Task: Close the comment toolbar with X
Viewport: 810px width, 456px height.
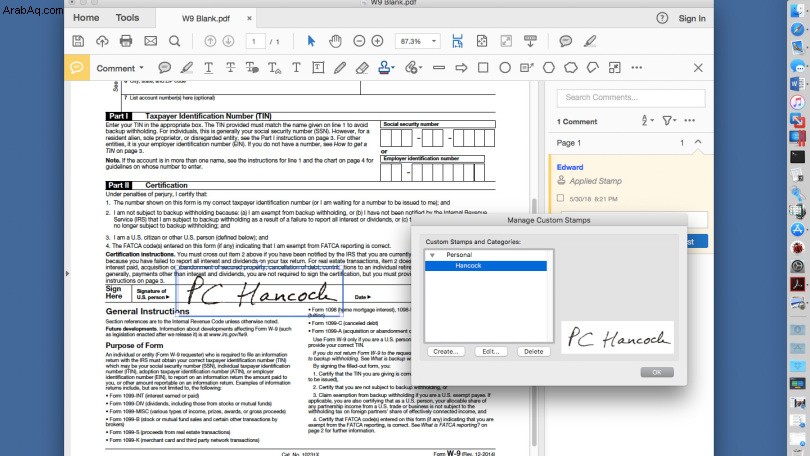Action: (698, 68)
